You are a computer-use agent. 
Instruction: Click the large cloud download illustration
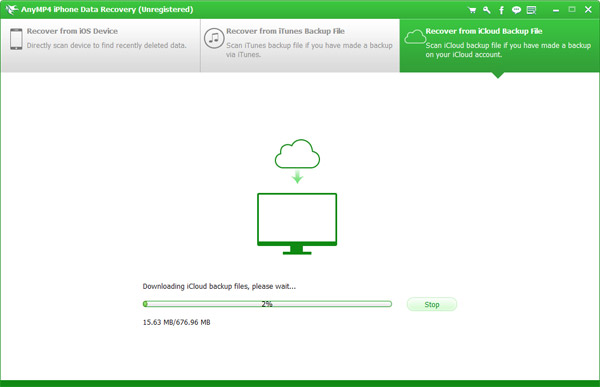tap(297, 154)
